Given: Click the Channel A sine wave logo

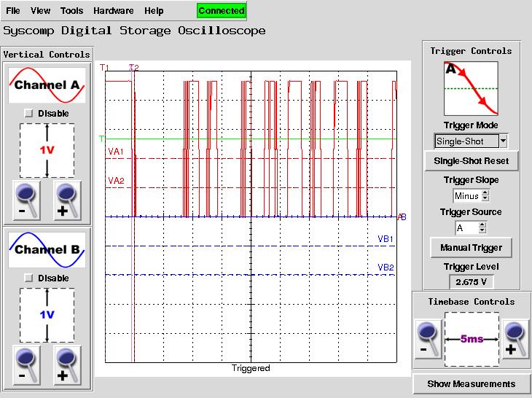Looking at the screenshot, I should point(47,85).
